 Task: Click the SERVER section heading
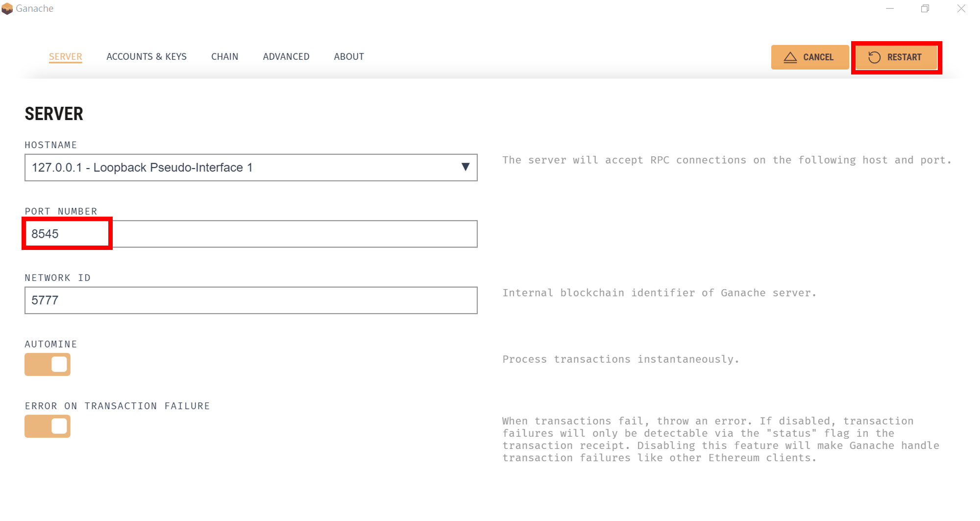tap(54, 114)
